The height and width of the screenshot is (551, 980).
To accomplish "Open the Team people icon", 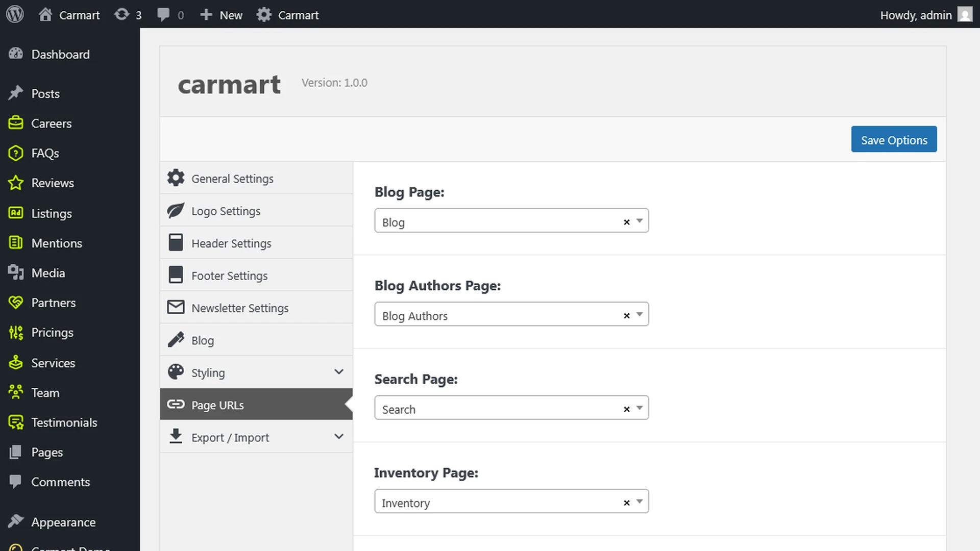I will (x=16, y=392).
